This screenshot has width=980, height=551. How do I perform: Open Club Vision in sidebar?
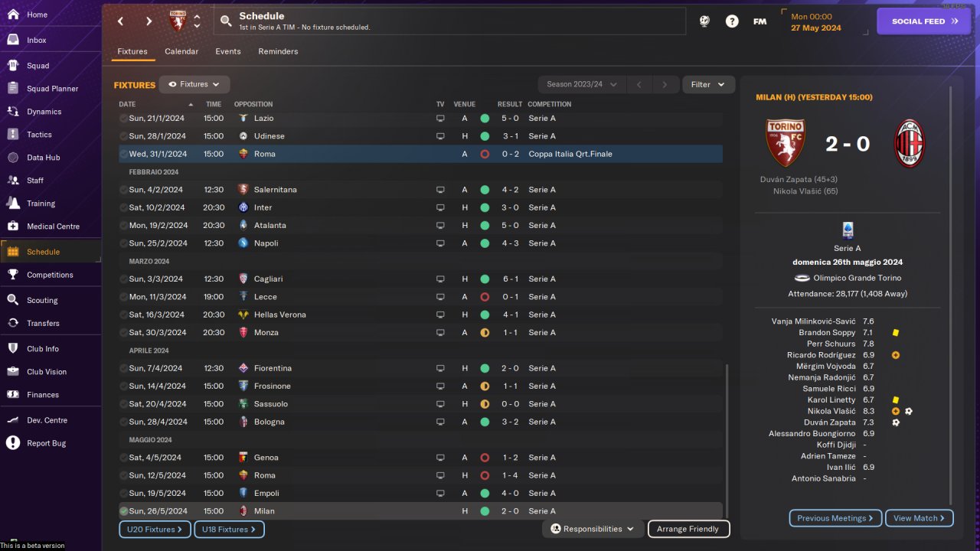pos(47,372)
